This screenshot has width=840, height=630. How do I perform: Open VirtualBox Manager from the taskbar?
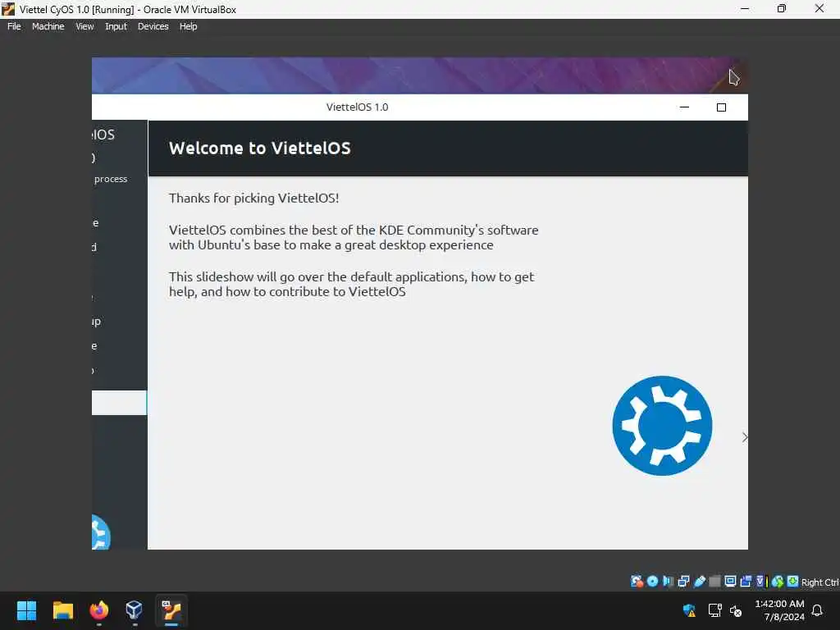(x=134, y=610)
